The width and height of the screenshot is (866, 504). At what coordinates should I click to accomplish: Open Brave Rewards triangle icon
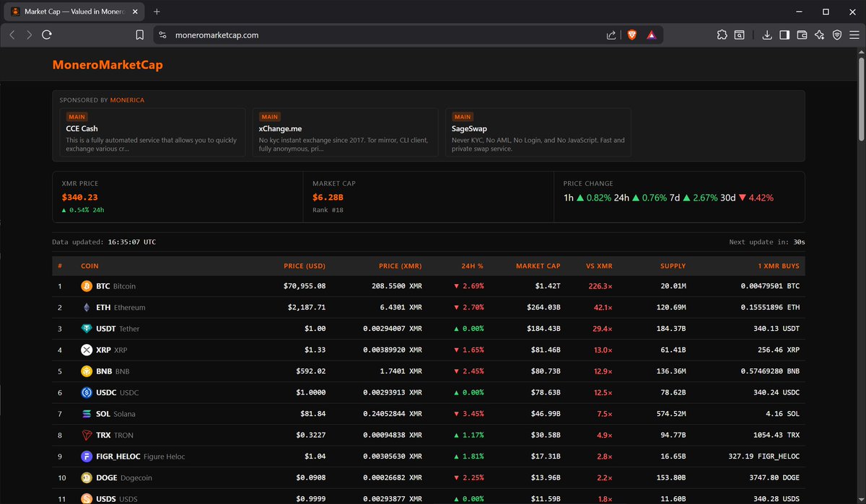pyautogui.click(x=651, y=35)
